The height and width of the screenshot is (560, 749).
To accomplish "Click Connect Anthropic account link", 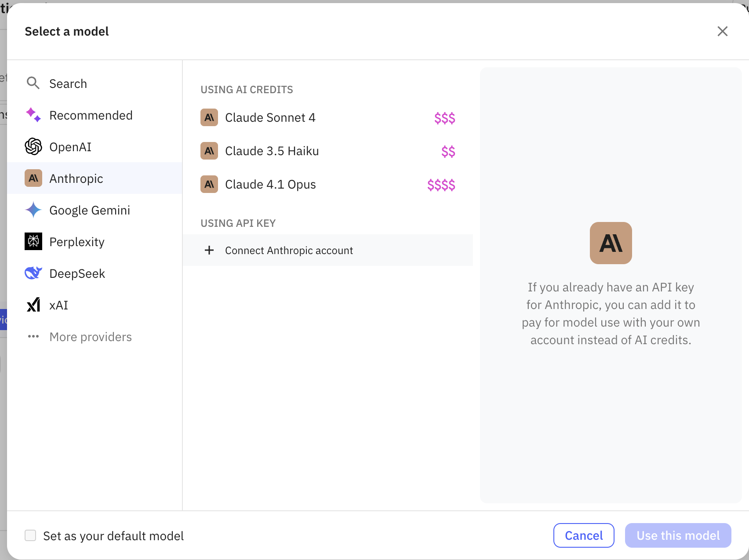I will pyautogui.click(x=289, y=251).
